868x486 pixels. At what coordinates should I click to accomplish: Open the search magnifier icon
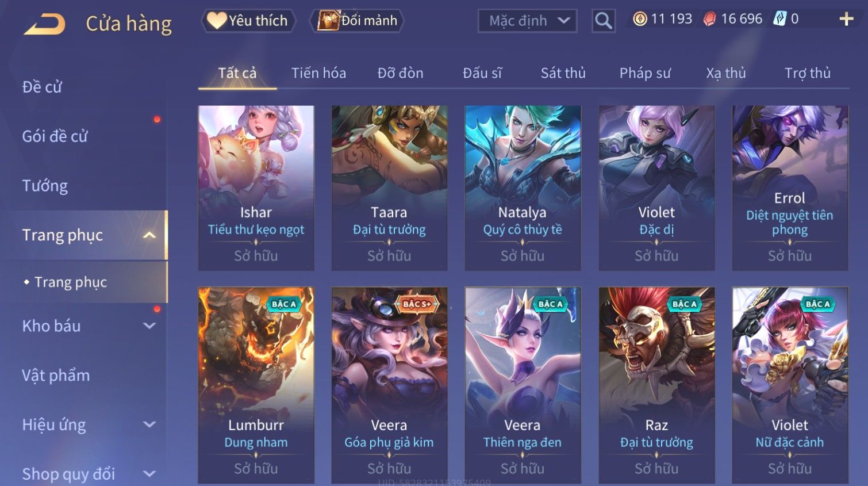tap(604, 21)
